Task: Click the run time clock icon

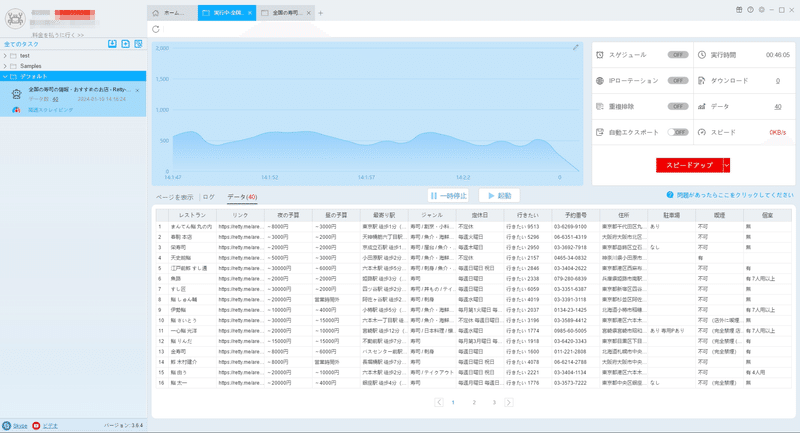Action: pyautogui.click(x=702, y=55)
